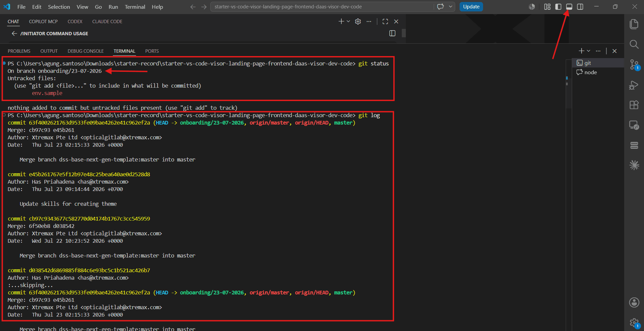
Task: Open the Help menu
Action: [157, 7]
